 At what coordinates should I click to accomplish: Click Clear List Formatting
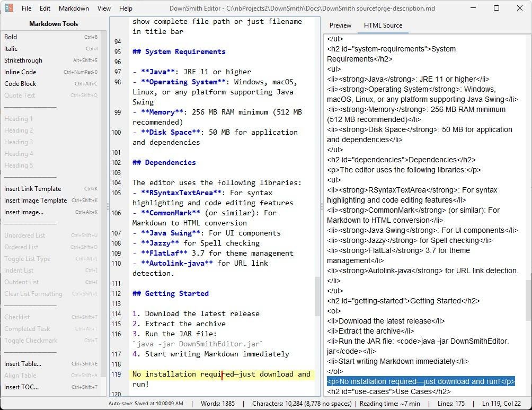click(51, 293)
